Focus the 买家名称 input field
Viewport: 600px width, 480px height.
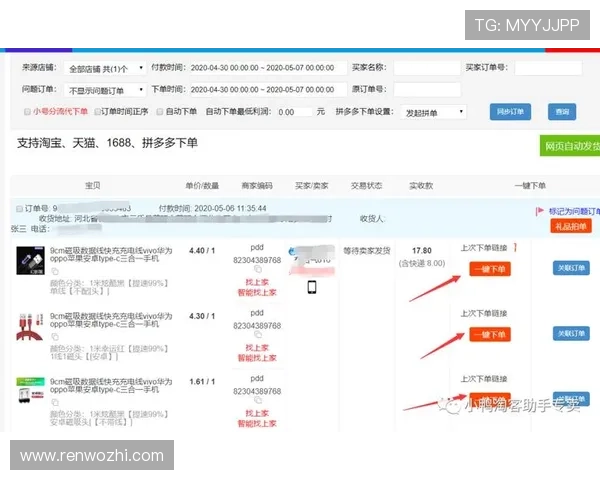(x=427, y=68)
